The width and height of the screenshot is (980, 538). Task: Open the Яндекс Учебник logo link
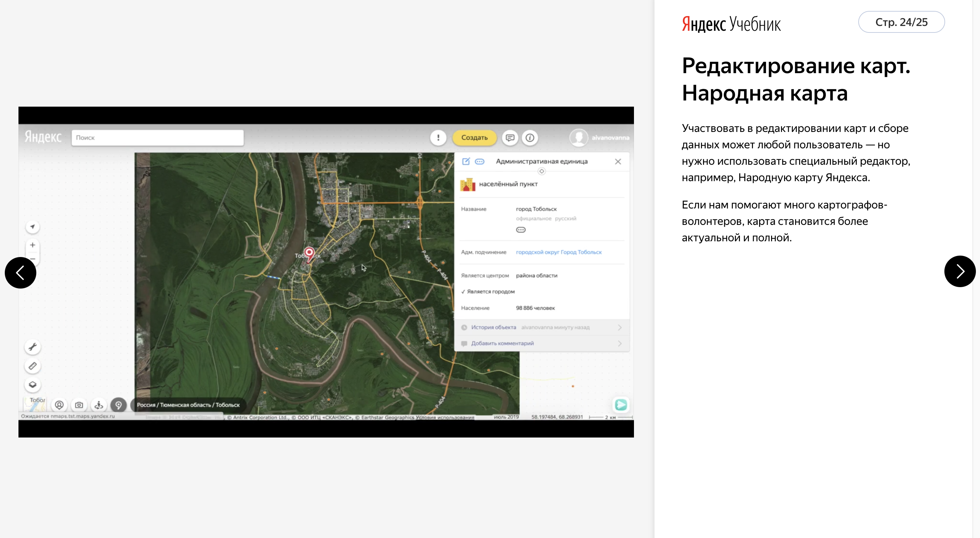[x=731, y=24]
